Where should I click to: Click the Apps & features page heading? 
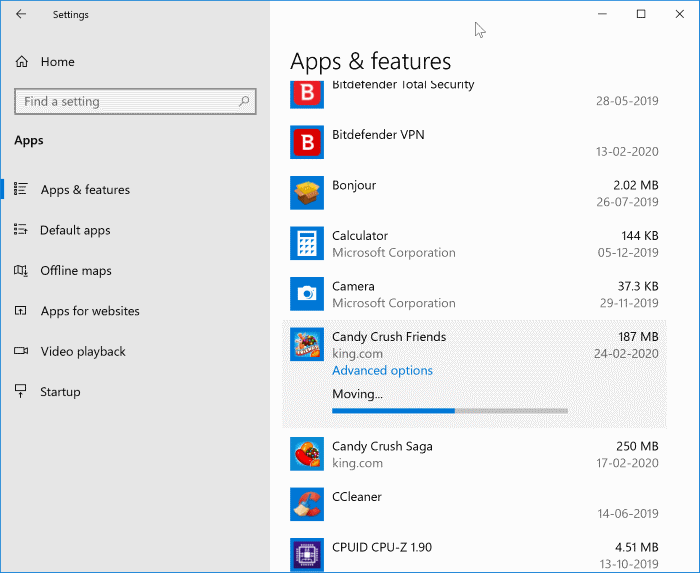tap(371, 61)
